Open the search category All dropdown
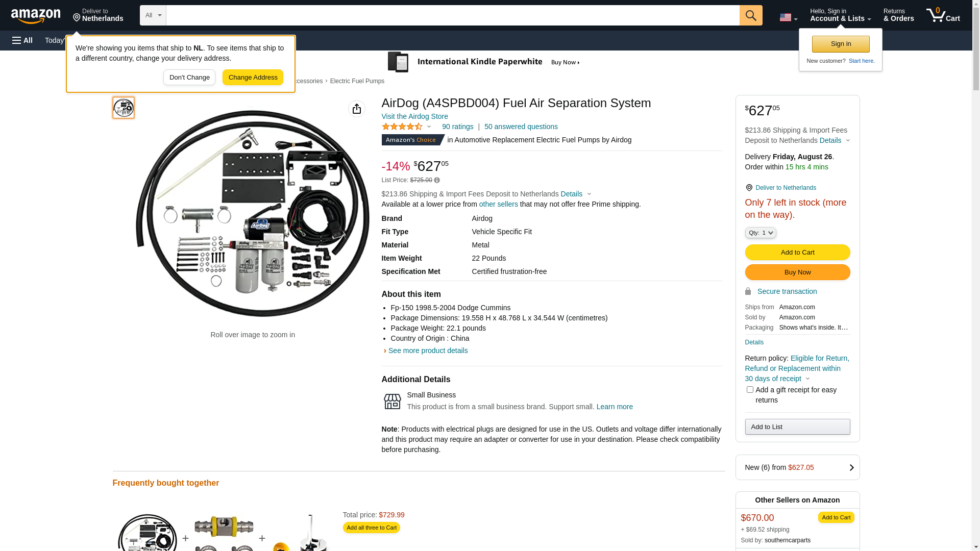Screen dimensions: 980x551 tap(153, 15)
